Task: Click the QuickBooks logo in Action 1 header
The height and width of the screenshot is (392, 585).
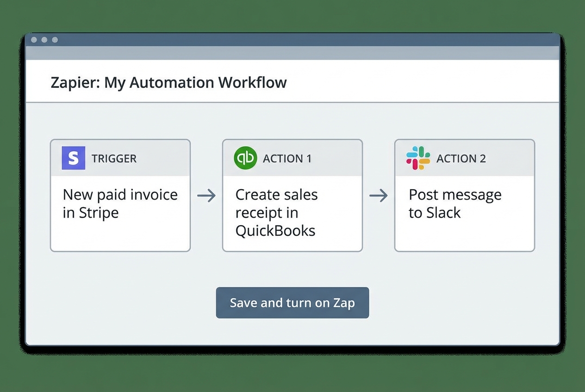Action: (x=245, y=158)
